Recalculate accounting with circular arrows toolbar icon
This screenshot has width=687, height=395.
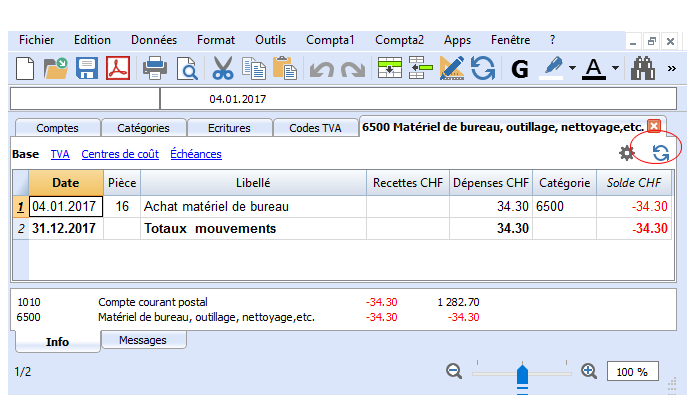pos(483,68)
